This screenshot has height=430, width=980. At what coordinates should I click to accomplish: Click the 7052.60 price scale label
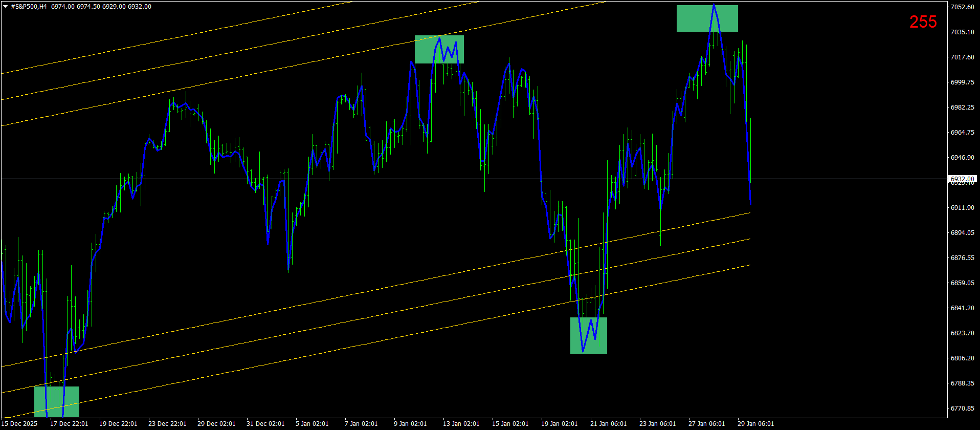click(962, 7)
